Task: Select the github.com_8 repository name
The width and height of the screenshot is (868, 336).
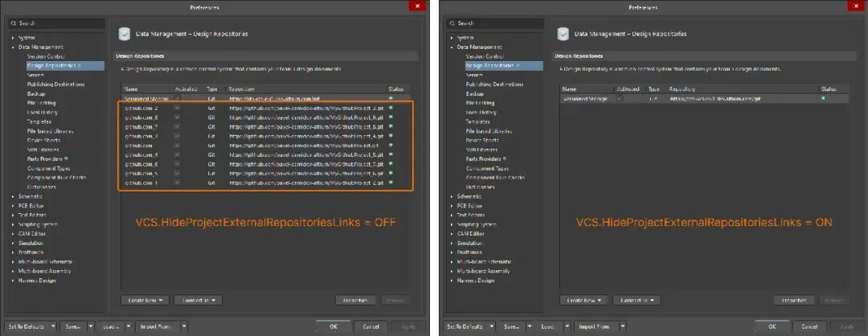Action: tap(141, 117)
